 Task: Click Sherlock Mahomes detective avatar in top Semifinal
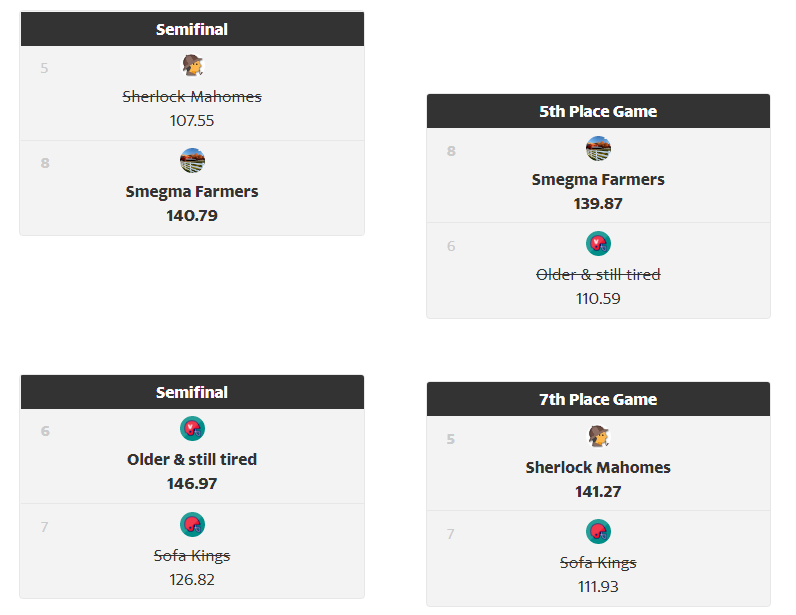[x=192, y=66]
